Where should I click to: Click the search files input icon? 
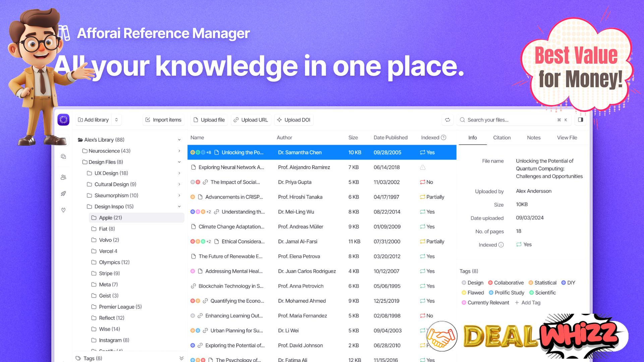(462, 120)
